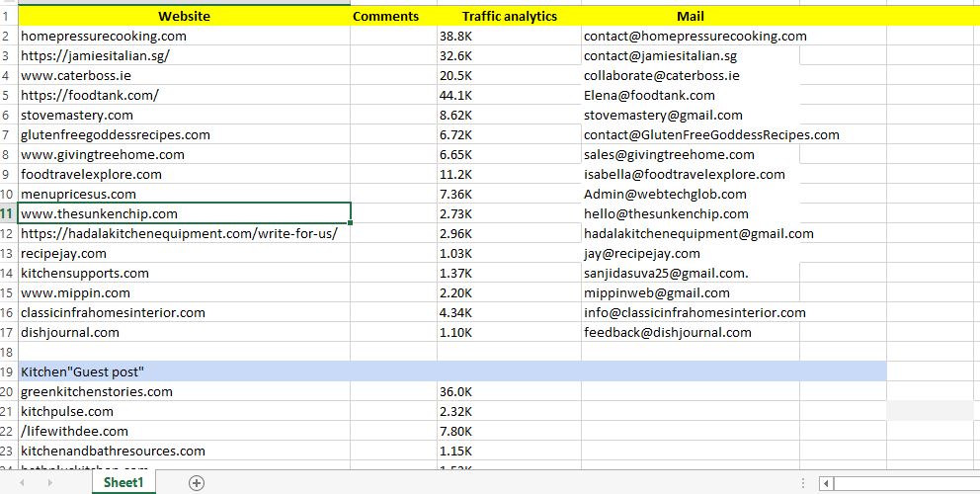This screenshot has height=494, width=980.
Task: Select the Traffic analytics header cell
Action: point(509,16)
